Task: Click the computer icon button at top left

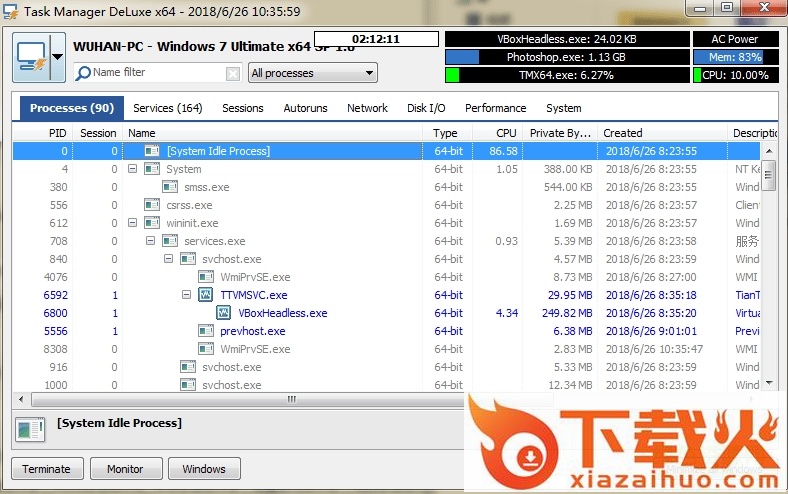Action: (31, 57)
